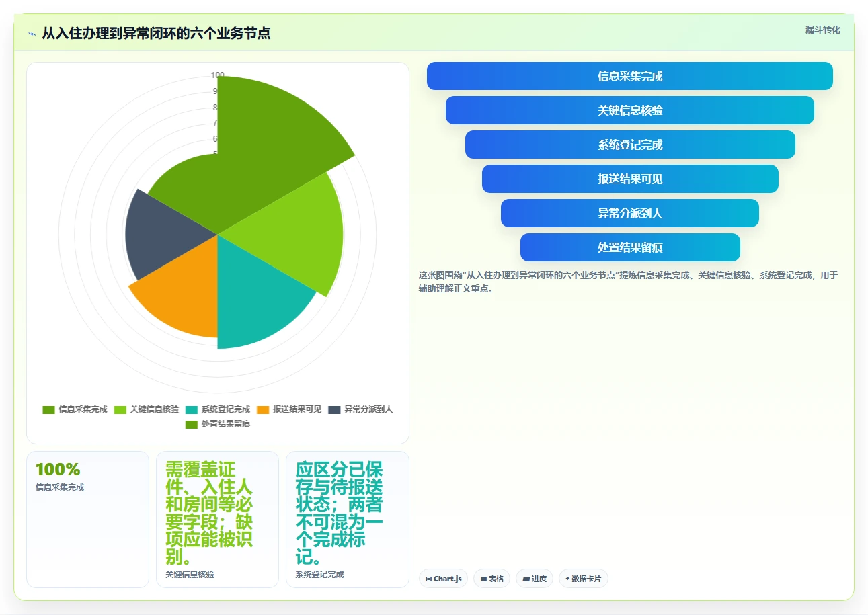
Task: Toggle the 报送结果可见 legend entry
Action: pos(289,409)
